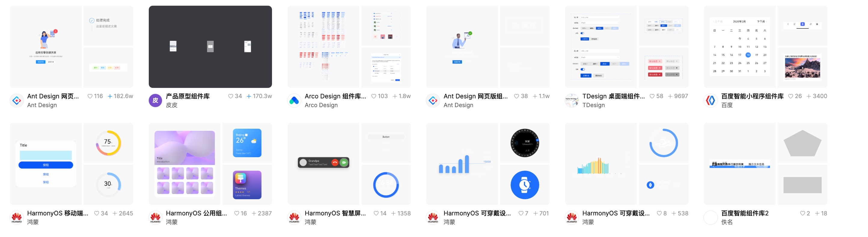868x237 pixels.
Task: Open the blue bar chart 10000 thumbnail
Action: (462, 164)
